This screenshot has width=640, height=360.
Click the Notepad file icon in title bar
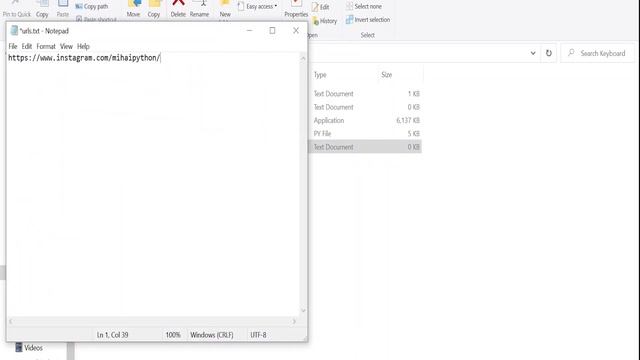[14, 31]
